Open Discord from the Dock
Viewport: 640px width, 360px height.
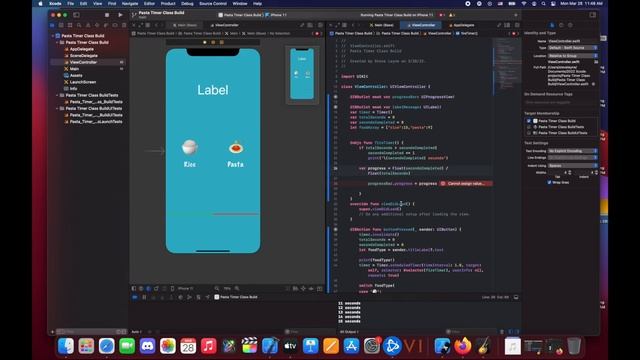[x=147, y=347]
